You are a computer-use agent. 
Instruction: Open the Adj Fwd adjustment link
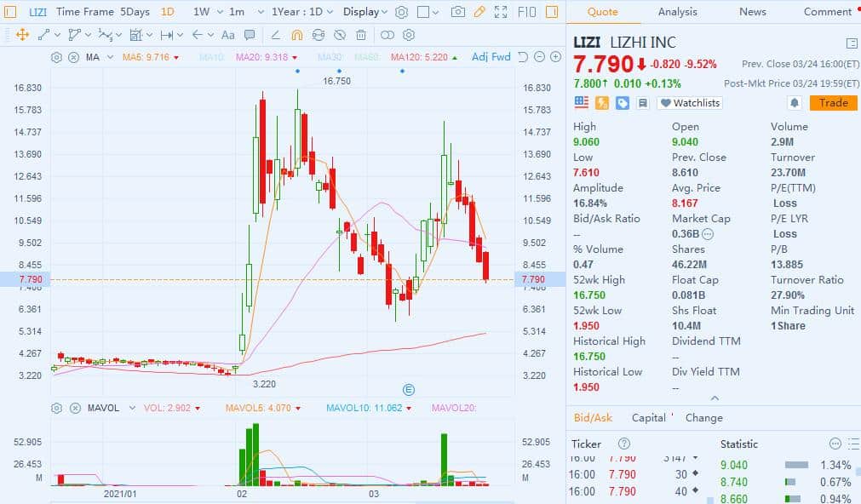(490, 57)
